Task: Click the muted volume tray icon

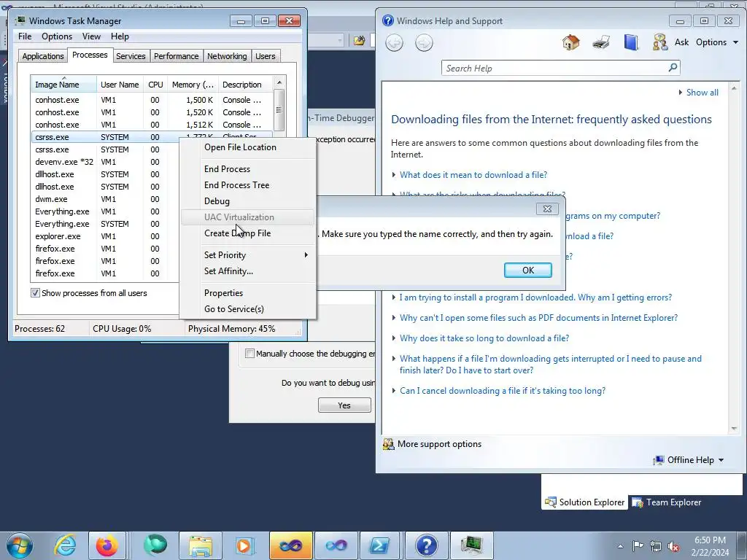Action: click(673, 546)
